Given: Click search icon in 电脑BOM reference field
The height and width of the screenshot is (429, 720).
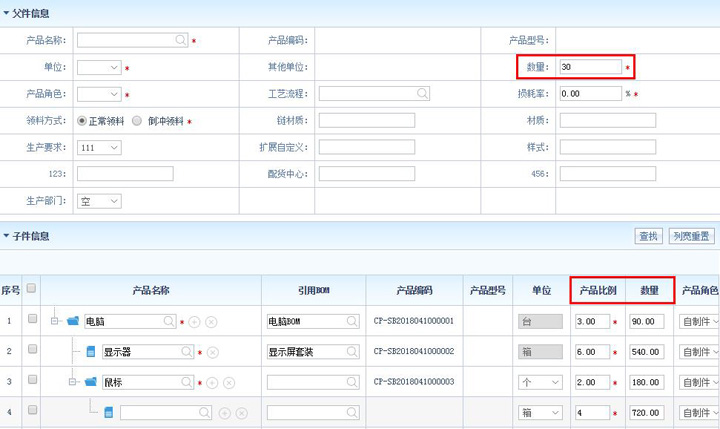Looking at the screenshot, I should [x=352, y=322].
